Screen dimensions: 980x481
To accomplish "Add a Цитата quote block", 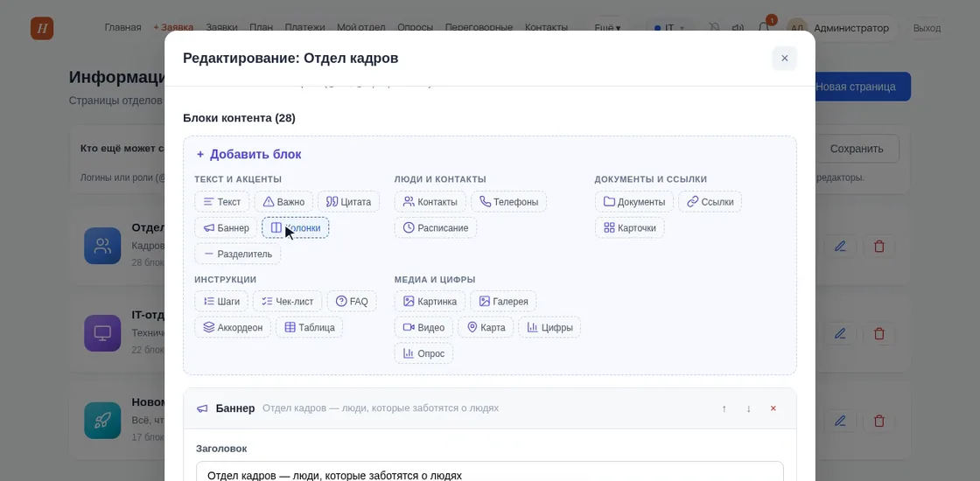I will [x=349, y=202].
